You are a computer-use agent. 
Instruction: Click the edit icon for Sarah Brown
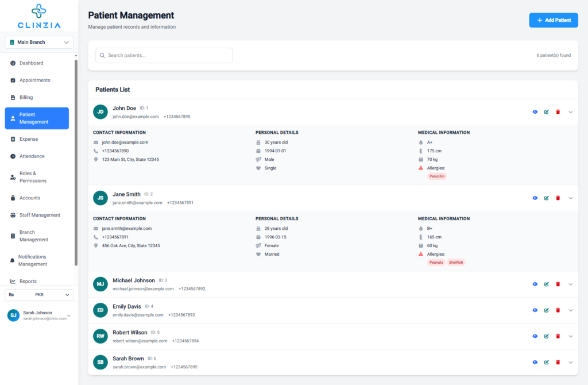[x=546, y=363]
